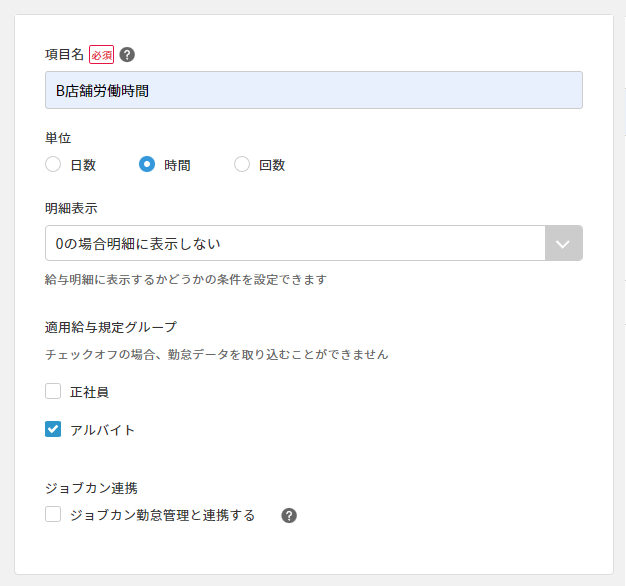Image resolution: width=626 pixels, height=586 pixels.
Task: Focus the 項目名 field containing B店舗労働時間
Action: [313, 90]
